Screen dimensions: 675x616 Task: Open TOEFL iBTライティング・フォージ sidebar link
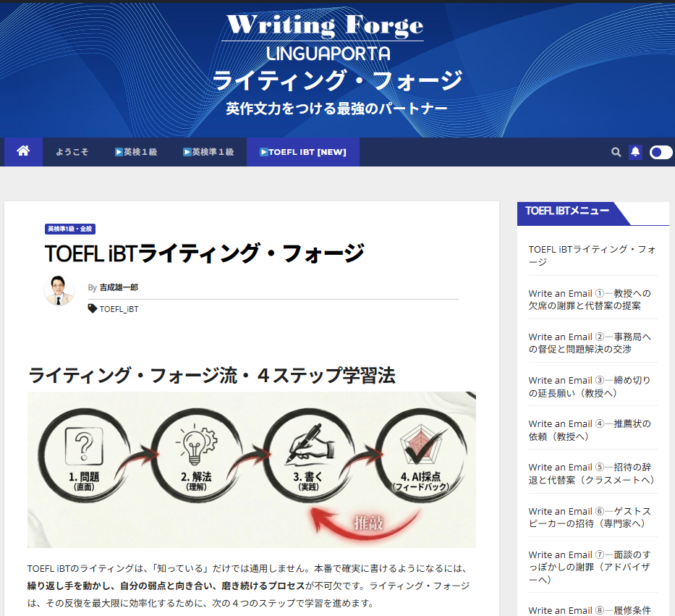click(x=592, y=255)
